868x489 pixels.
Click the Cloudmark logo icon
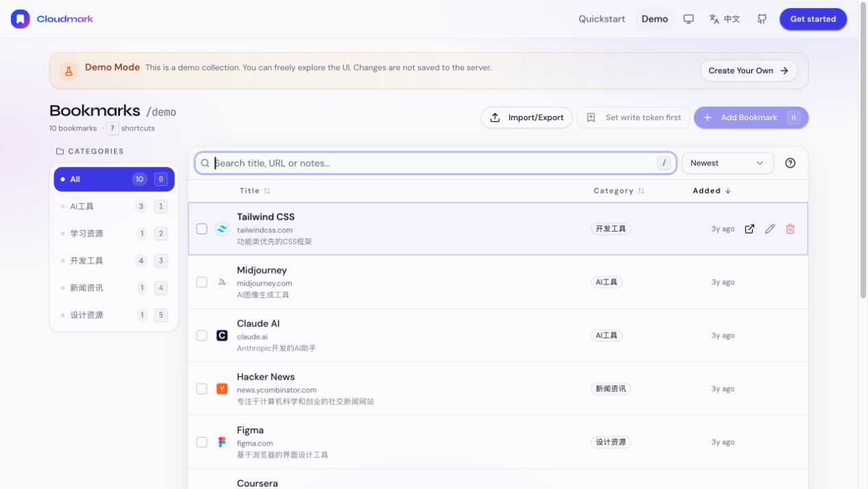click(21, 19)
